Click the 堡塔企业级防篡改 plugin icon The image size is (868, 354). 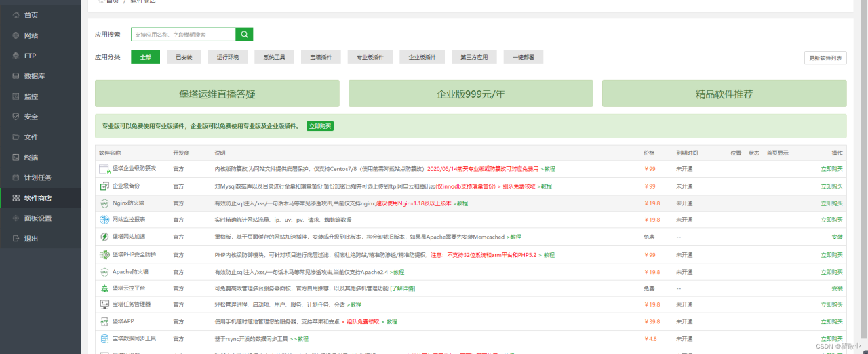coord(104,168)
